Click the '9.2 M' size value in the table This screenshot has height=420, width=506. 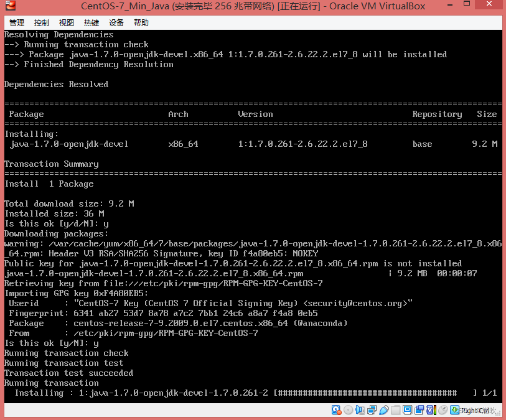click(x=484, y=144)
